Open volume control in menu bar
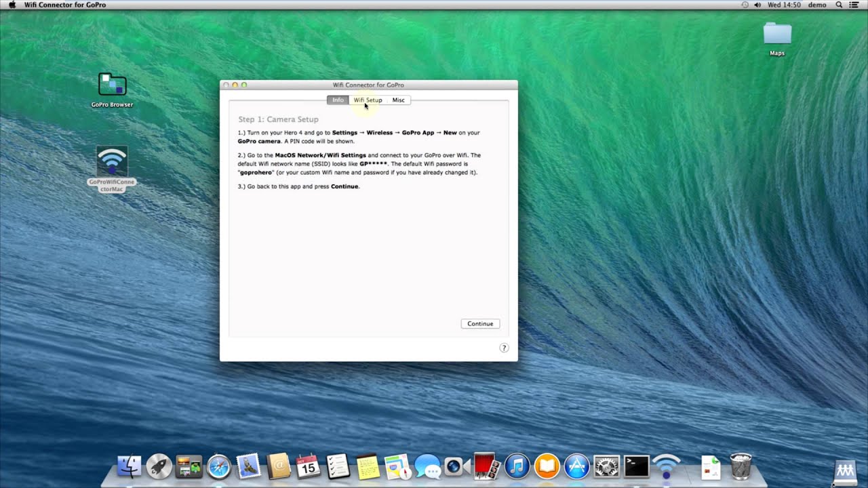868x488 pixels. [x=758, y=5]
